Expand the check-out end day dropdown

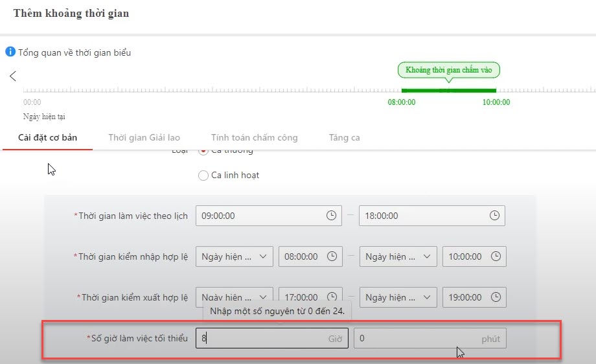(398, 297)
